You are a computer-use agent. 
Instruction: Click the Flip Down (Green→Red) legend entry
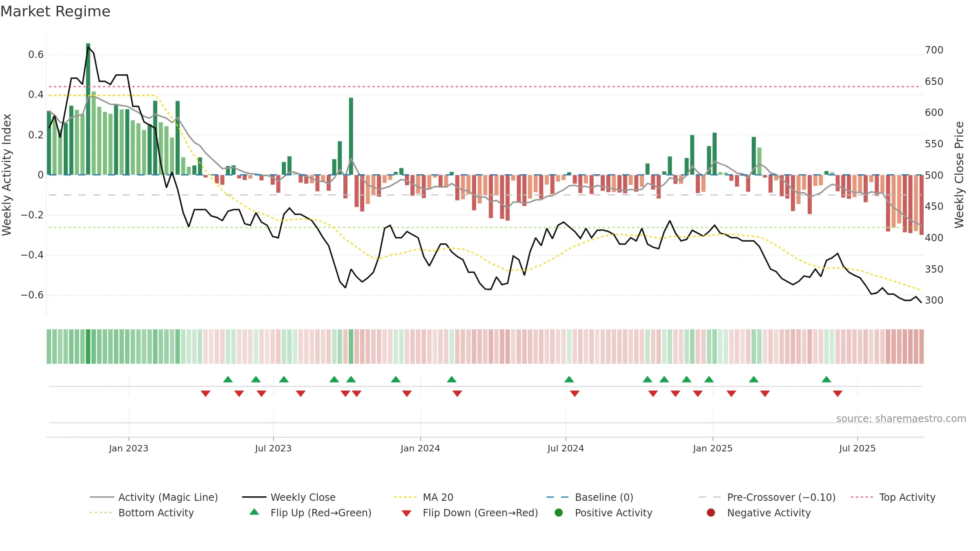[x=470, y=513]
